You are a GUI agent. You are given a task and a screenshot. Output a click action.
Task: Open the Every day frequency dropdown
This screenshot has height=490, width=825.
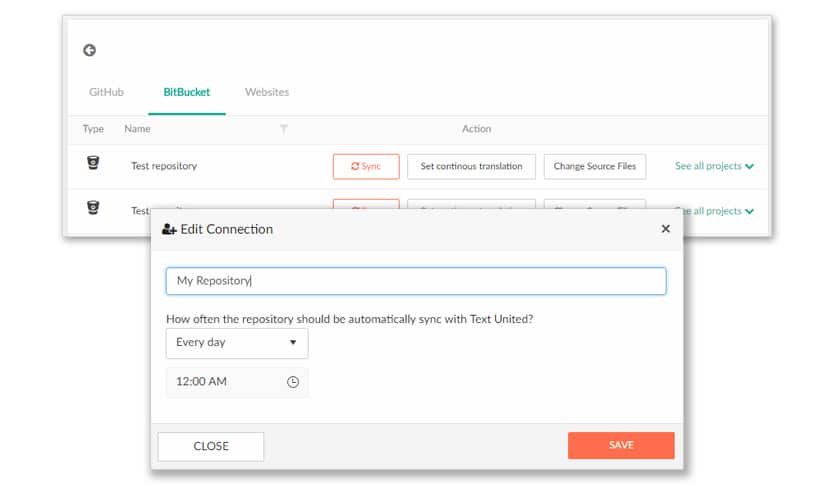237,343
